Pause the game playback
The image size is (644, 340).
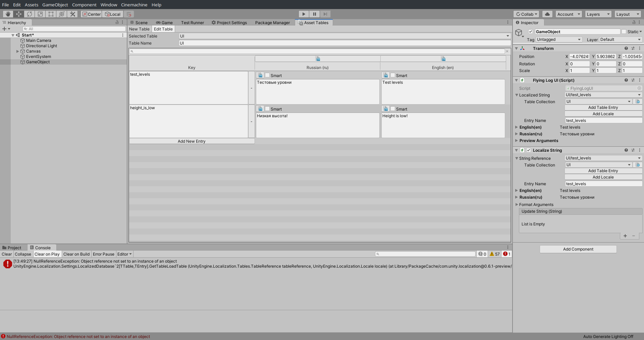pos(314,14)
